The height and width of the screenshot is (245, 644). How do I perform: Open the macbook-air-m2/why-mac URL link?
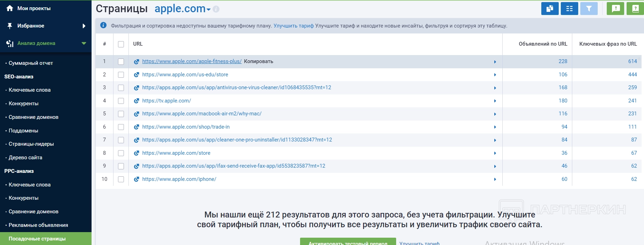tap(202, 114)
